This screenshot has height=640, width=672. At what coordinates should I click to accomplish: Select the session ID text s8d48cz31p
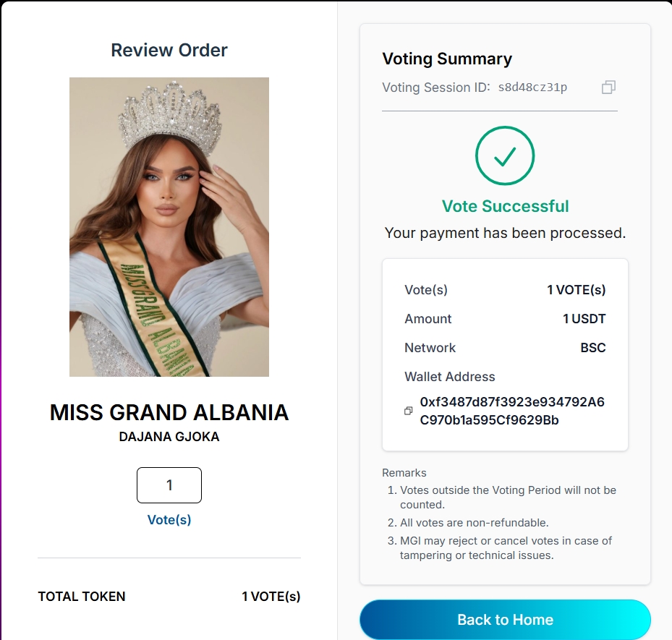[x=532, y=88]
